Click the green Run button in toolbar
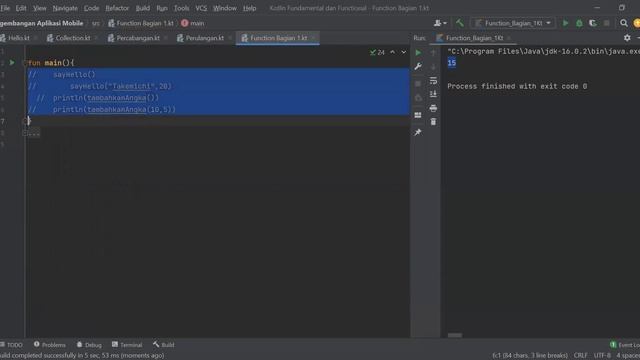Image resolution: width=640 pixels, height=360 pixels. 565,23
